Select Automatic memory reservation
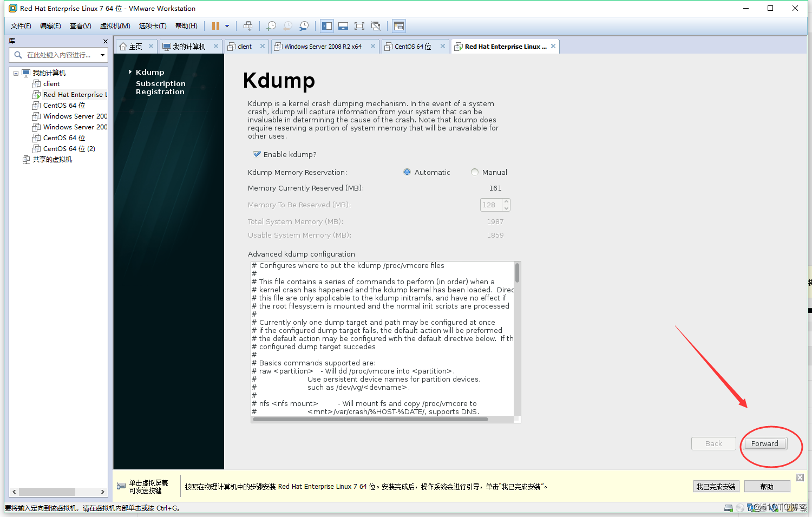Screen dimensions: 812x517 (x=407, y=172)
